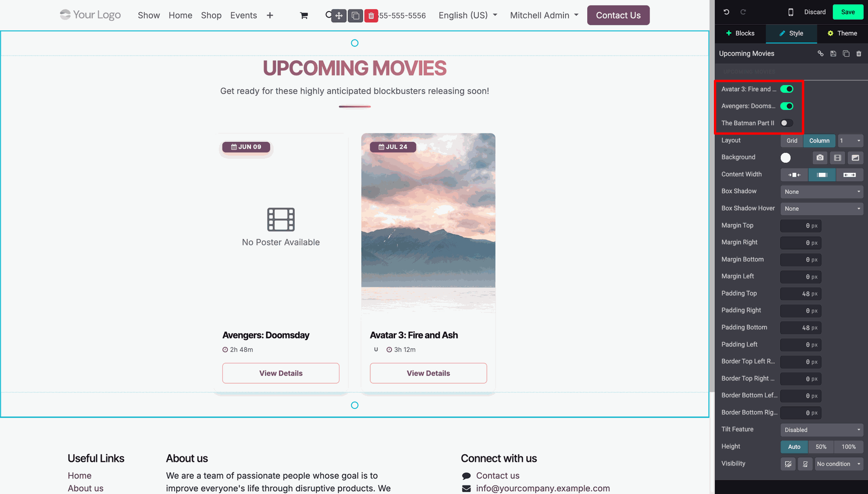Switch to the Style tab
Image resolution: width=868 pixels, height=494 pixels.
click(x=791, y=33)
